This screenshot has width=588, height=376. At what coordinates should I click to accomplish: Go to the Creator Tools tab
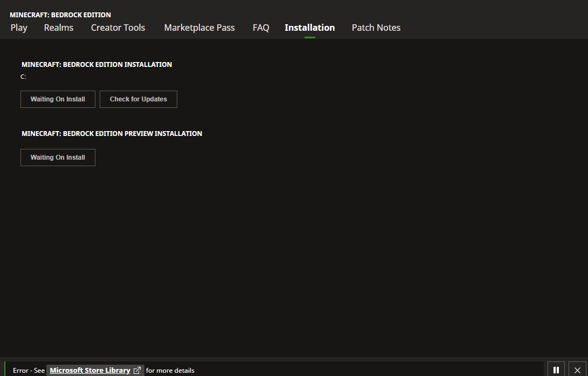click(118, 28)
